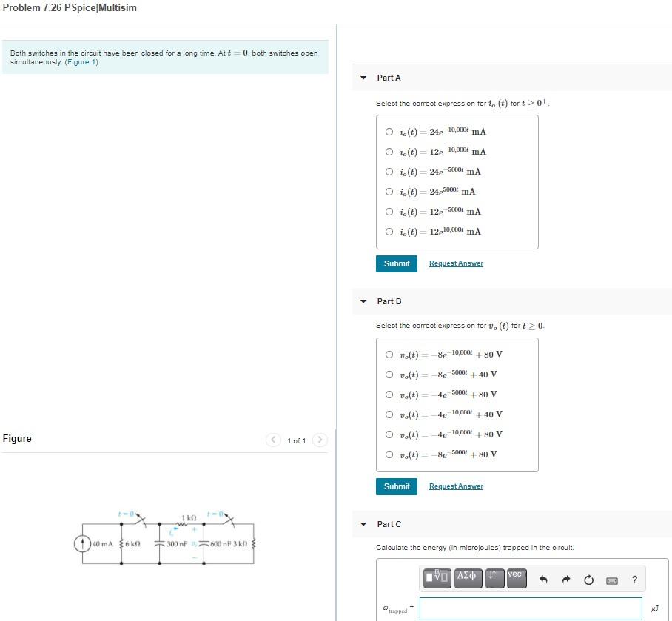Undo the last answer edit
The image size is (672, 621).
[543, 580]
